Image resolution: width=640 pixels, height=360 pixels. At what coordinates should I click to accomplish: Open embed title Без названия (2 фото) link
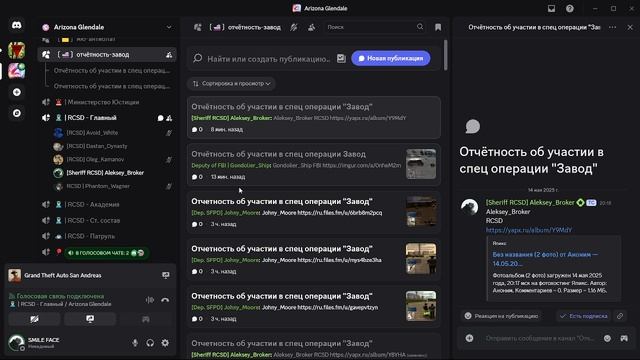click(545, 259)
